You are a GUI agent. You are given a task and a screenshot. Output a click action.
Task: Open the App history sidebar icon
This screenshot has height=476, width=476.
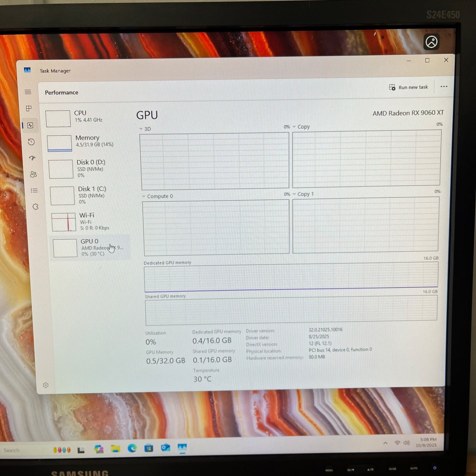(x=31, y=142)
